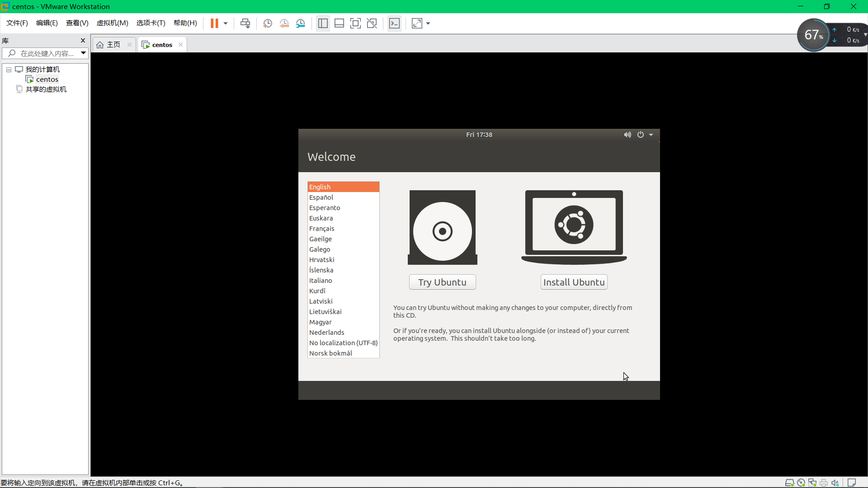This screenshot has width=868, height=488.
Task: Select Italiano in the language list
Action: coord(343,281)
